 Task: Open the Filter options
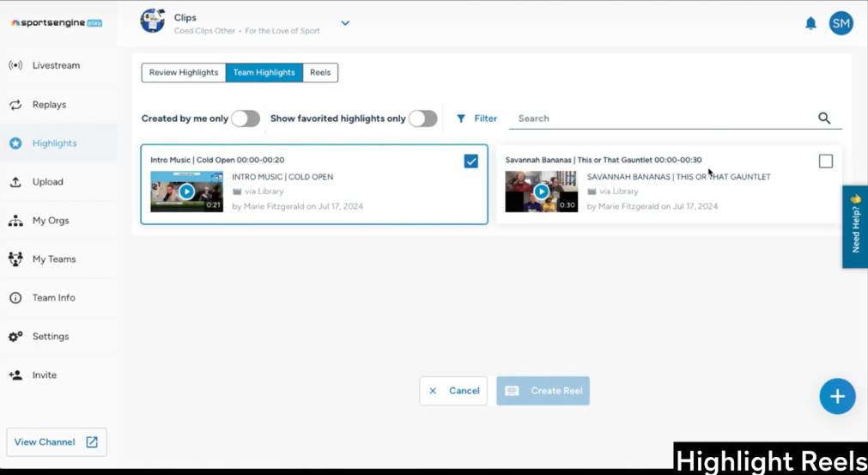[x=476, y=119]
